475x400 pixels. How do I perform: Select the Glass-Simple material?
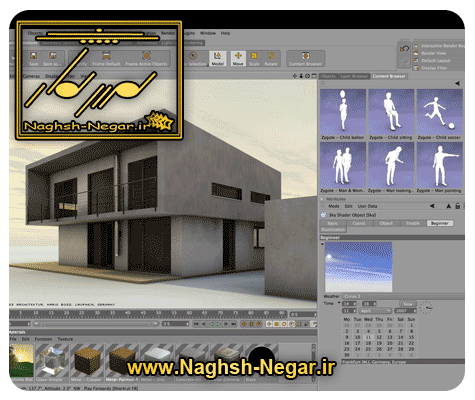tap(52, 363)
